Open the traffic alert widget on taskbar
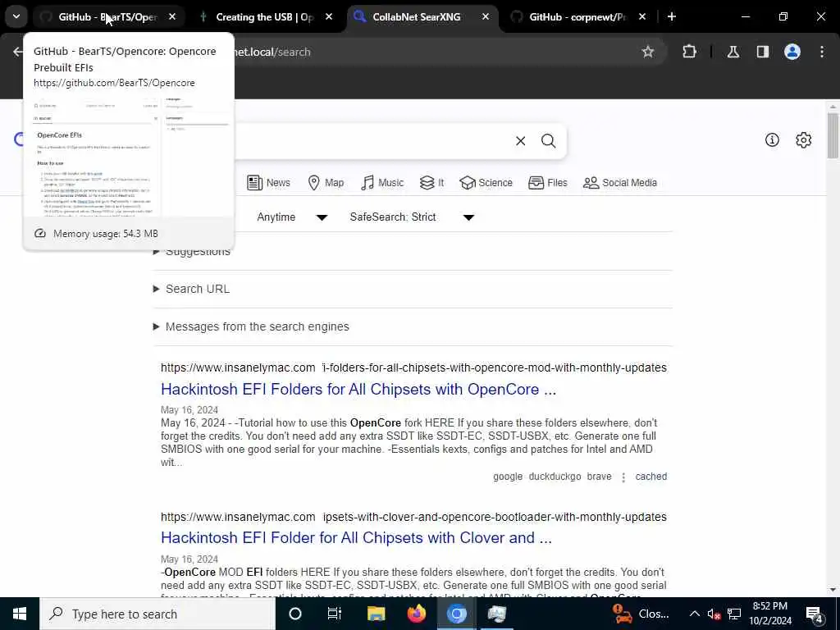This screenshot has height=630, width=840. tap(641, 614)
